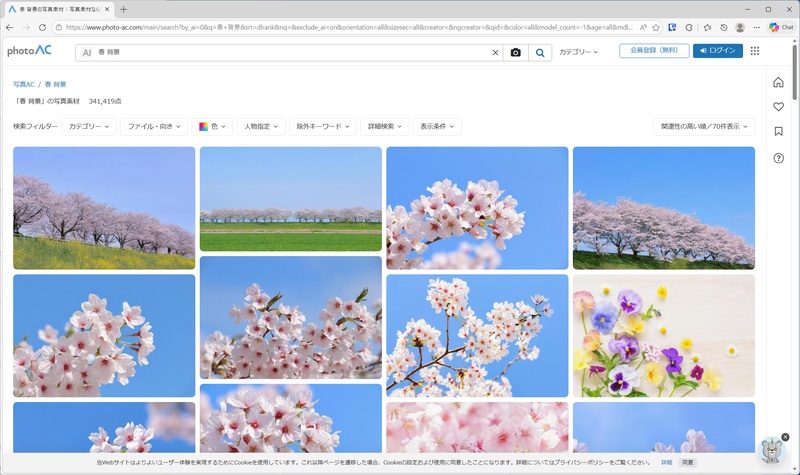Open browser history icon
Screen dimensions: 800x475
(723, 28)
